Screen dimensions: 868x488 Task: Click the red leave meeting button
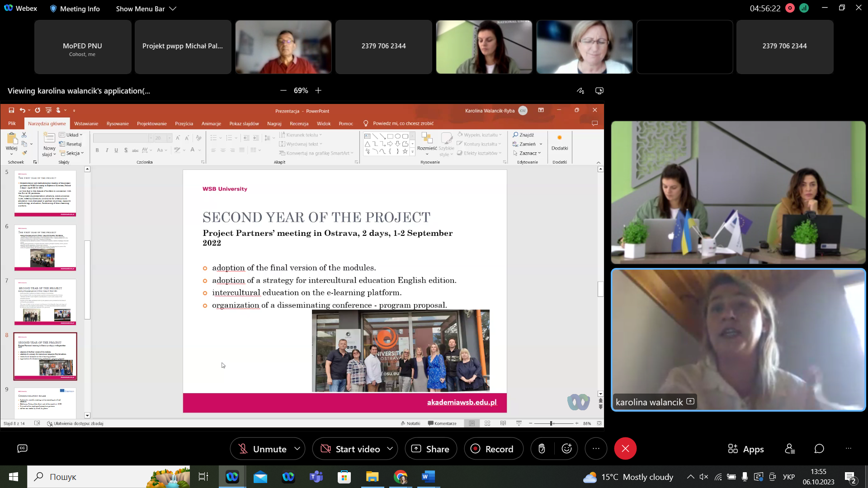625,449
